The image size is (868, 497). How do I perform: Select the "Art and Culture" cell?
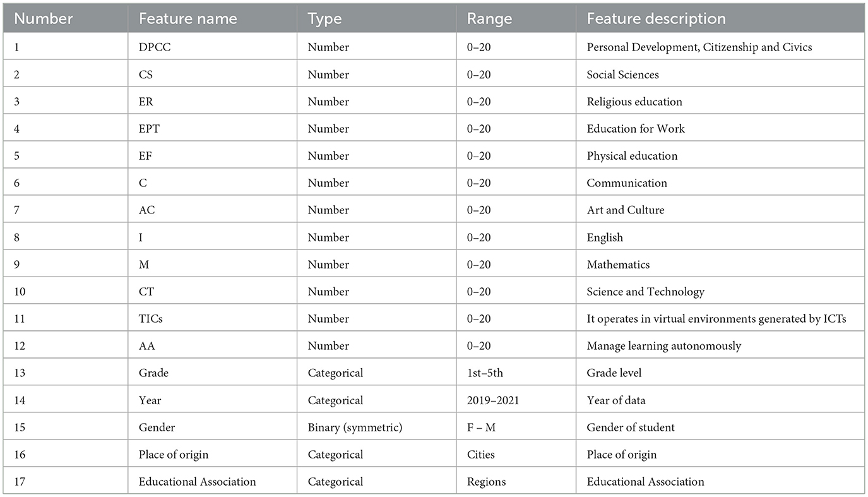625,210
